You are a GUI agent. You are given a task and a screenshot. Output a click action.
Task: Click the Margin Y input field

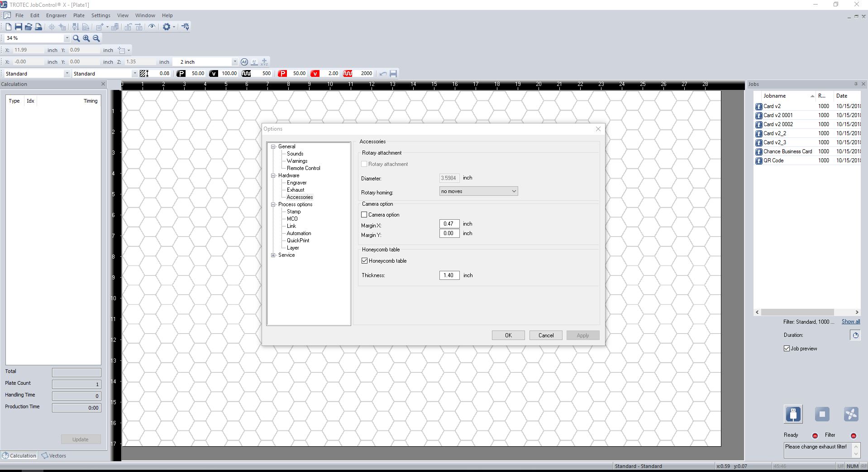pos(449,233)
